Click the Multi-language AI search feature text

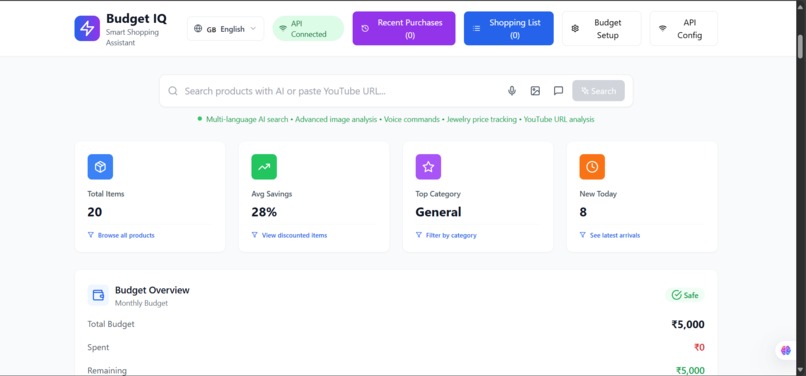point(247,119)
